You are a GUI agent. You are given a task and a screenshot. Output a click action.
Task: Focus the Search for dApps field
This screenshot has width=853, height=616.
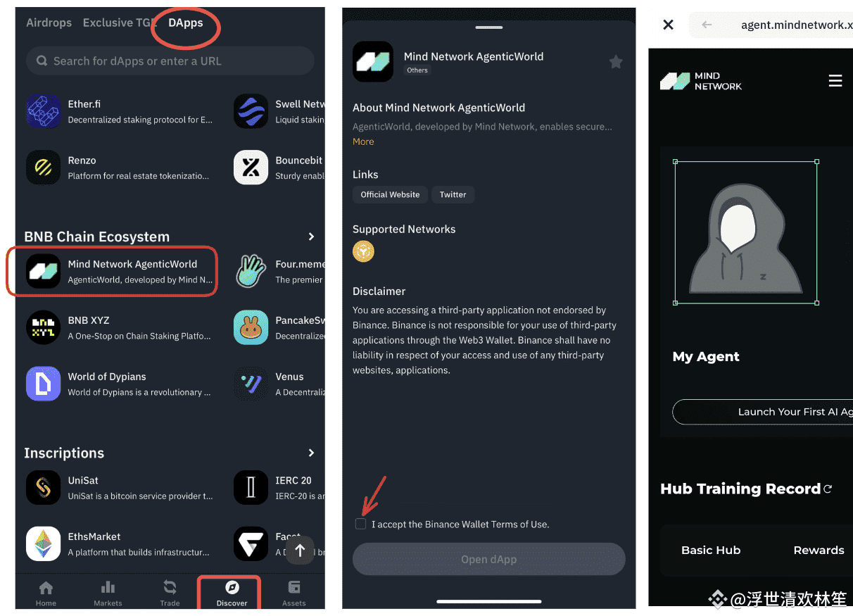[170, 61]
